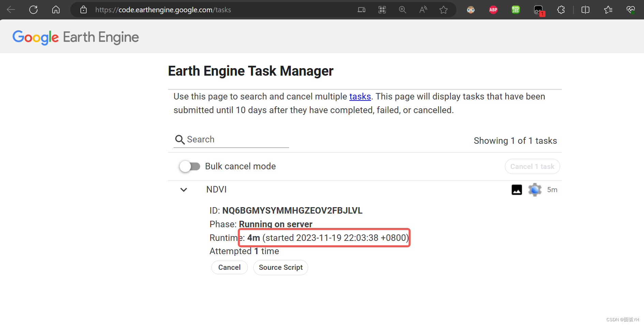Click the Earth Engine processing gear icon
This screenshot has height=325, width=644.
pos(535,190)
